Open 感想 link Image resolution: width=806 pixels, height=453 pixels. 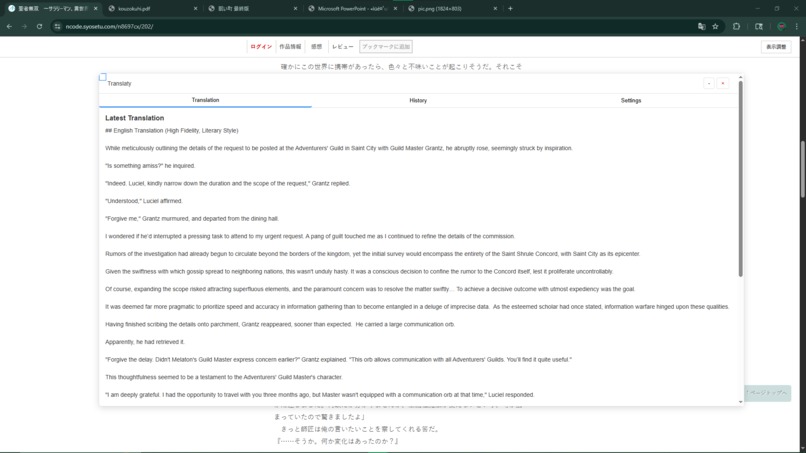coord(317,47)
